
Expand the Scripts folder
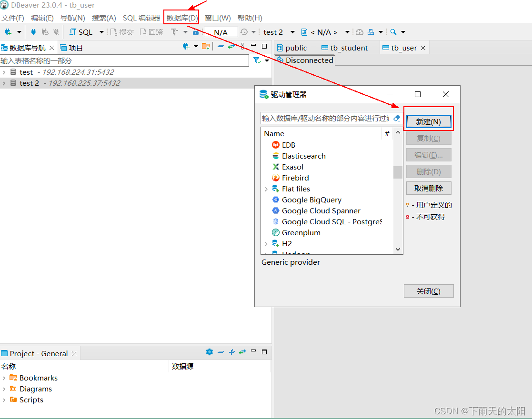4,400
